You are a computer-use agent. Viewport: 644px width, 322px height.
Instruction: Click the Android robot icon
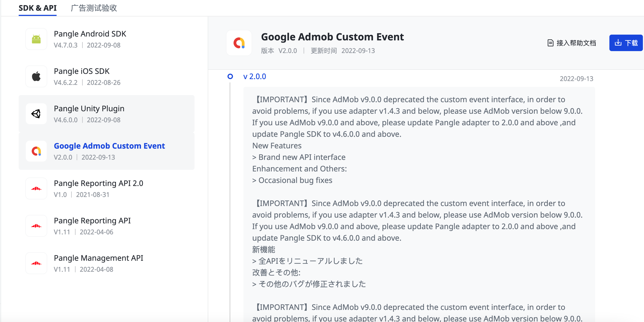coord(36,39)
